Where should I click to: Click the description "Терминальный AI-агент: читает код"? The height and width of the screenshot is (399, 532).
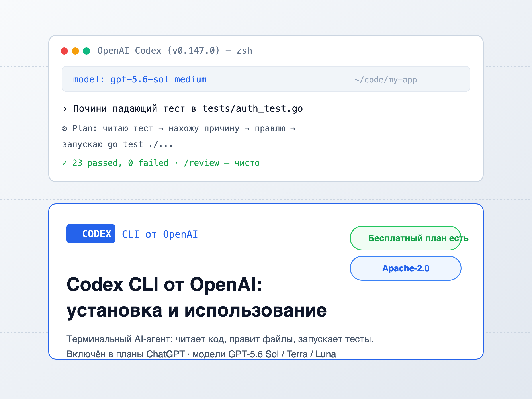(x=145, y=339)
